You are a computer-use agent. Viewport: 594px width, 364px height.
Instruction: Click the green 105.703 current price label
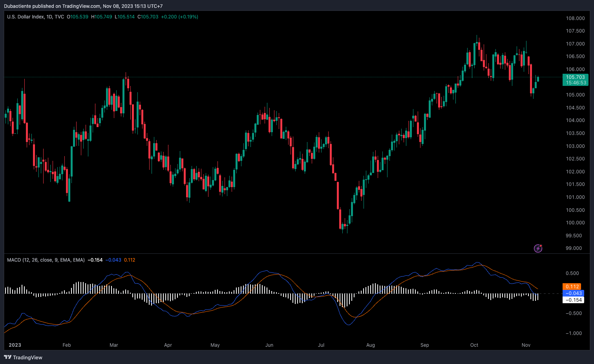[575, 77]
